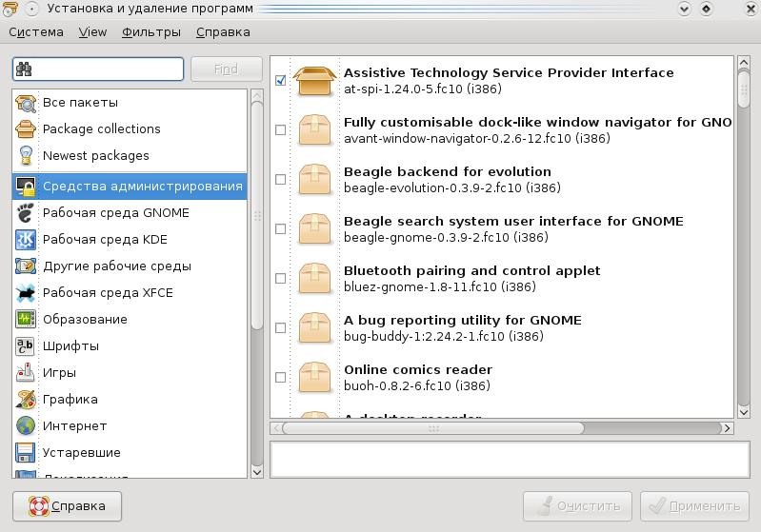Check the bluez-gnome checkbox
This screenshot has height=532, width=761.
point(281,278)
